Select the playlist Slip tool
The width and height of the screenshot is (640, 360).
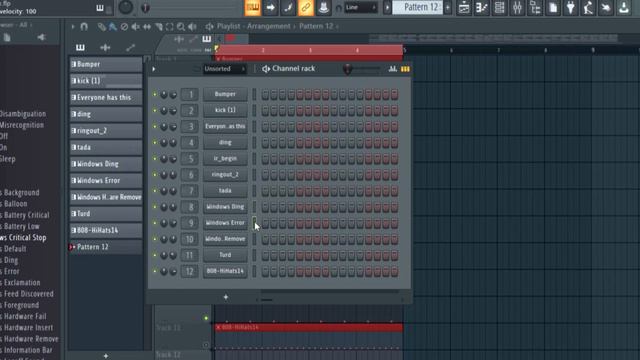point(147,27)
